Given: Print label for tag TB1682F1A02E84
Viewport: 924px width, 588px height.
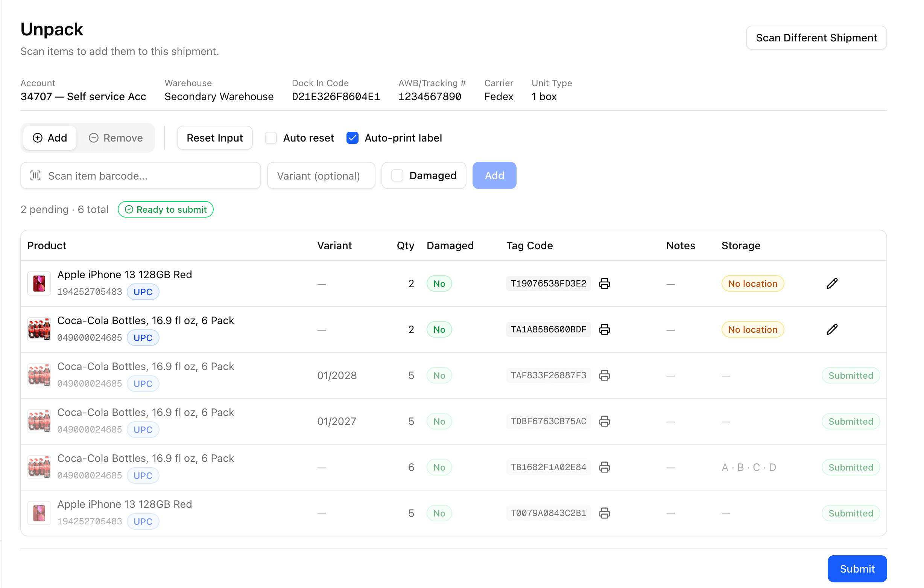Looking at the screenshot, I should (604, 467).
